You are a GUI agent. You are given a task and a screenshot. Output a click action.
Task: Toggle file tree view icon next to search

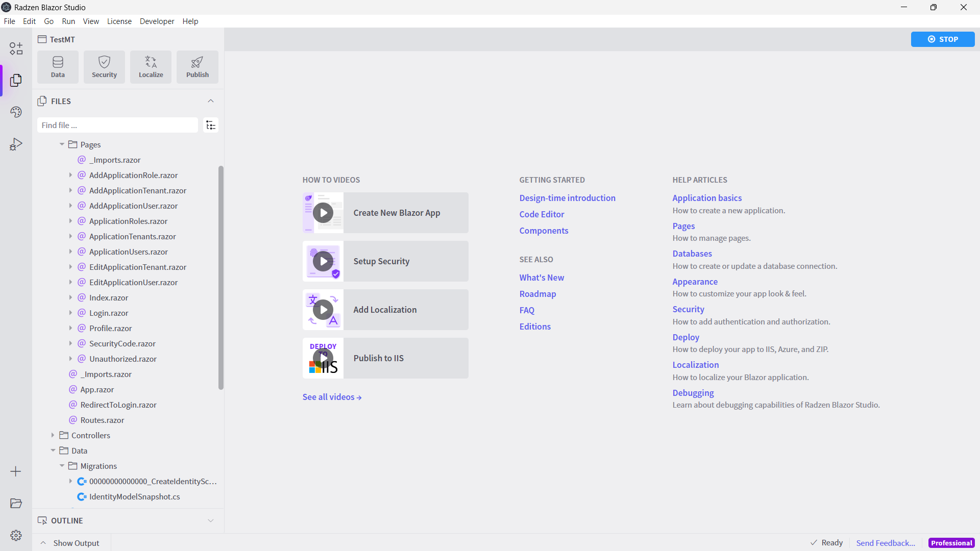pyautogui.click(x=211, y=125)
